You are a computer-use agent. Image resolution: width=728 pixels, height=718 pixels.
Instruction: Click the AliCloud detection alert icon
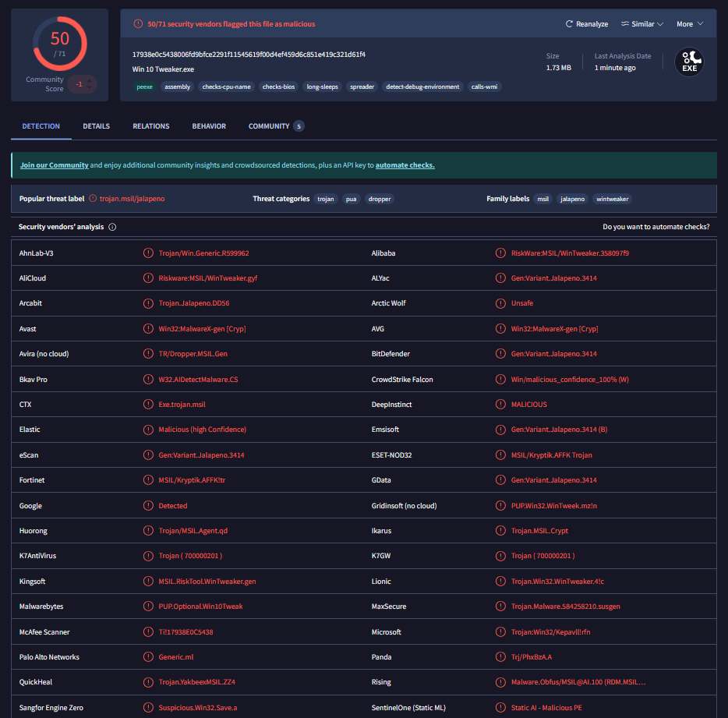(x=148, y=278)
